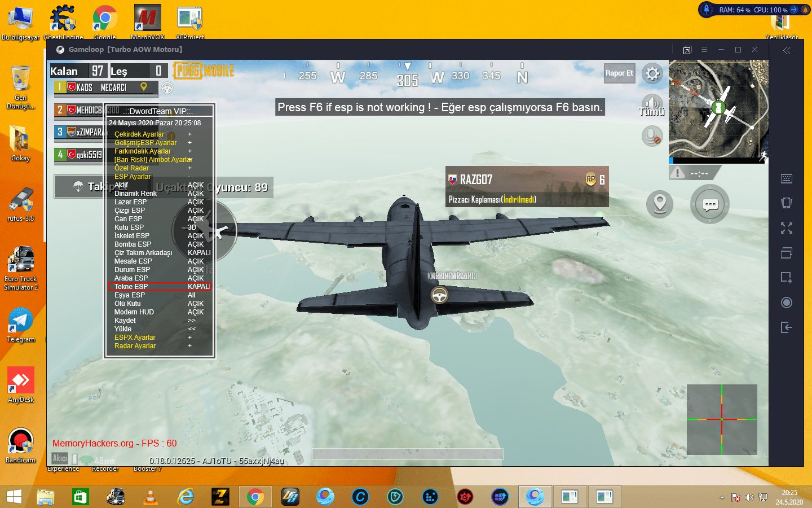Open the in-game settings gear
This screenshot has width=812, height=508.
[652, 73]
